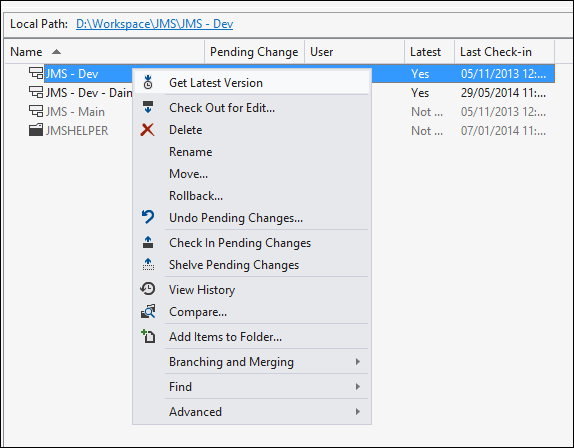Click the Undo Pending Changes arrow icon
This screenshot has height=448, width=574.
coord(148,217)
